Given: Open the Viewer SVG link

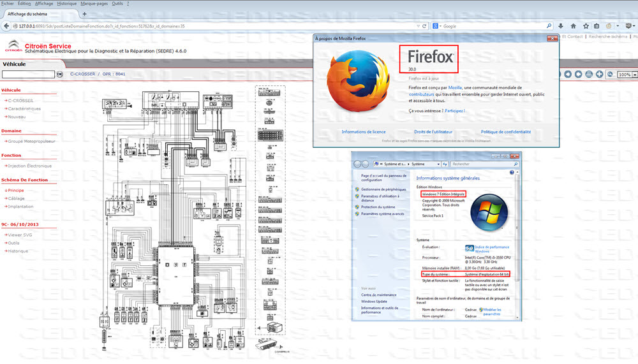Looking at the screenshot, I should coord(20,235).
